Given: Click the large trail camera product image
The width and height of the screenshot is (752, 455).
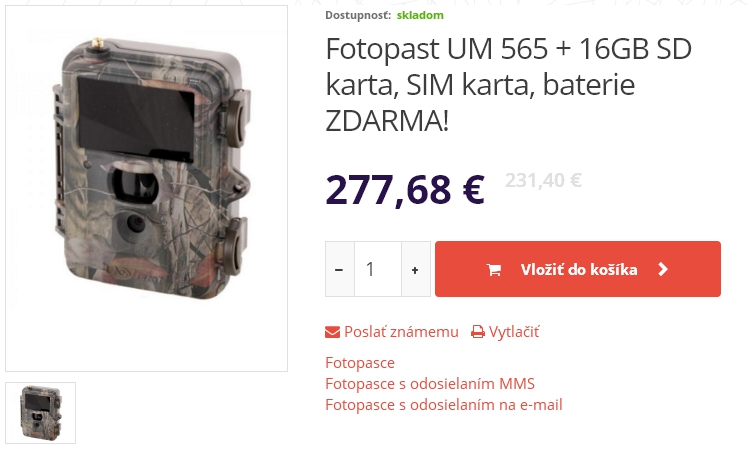Looking at the screenshot, I should 147,188.
